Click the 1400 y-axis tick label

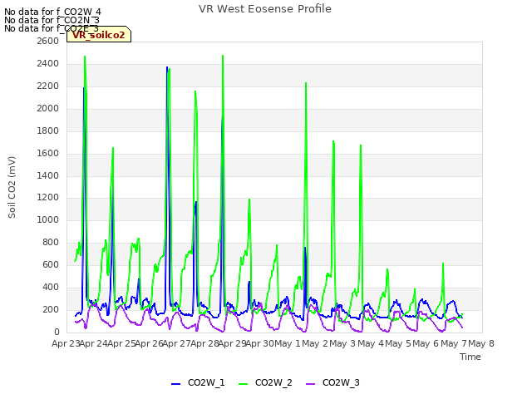pos(48,175)
